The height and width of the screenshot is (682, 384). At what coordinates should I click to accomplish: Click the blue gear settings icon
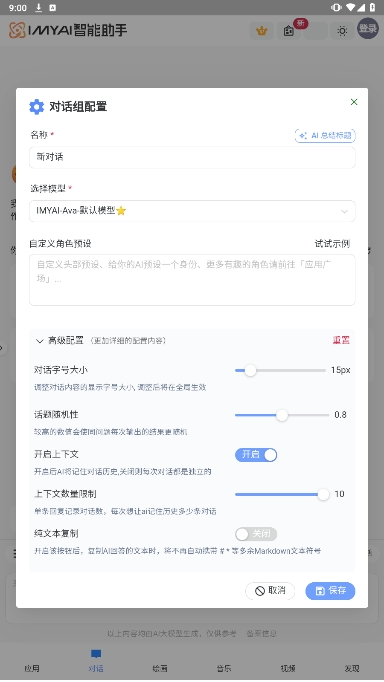pyautogui.click(x=37, y=107)
